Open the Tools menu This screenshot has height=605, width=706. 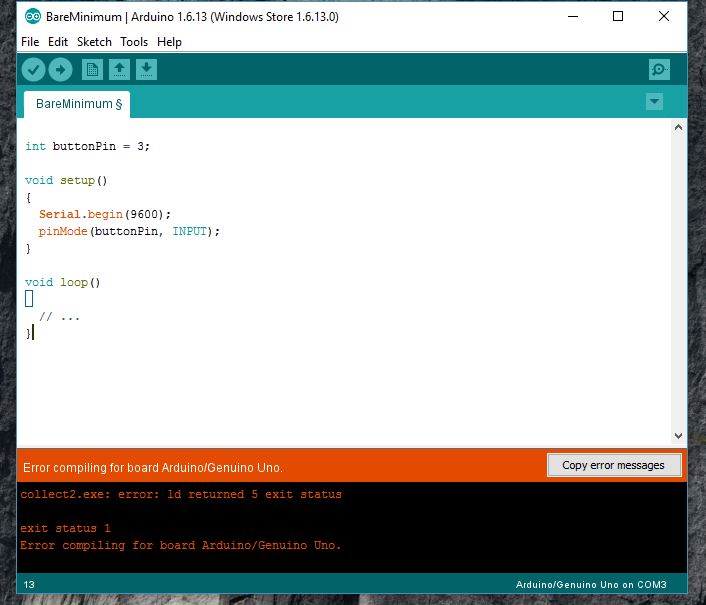pos(134,42)
